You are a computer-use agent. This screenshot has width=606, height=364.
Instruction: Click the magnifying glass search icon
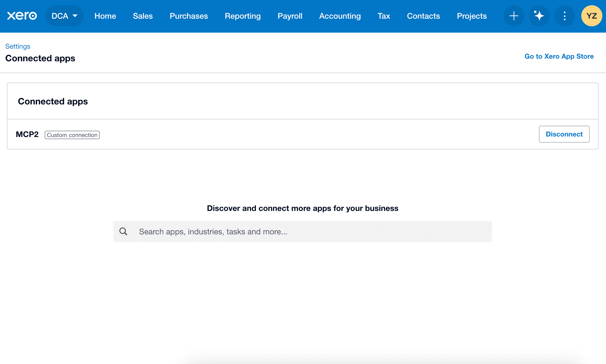tap(123, 231)
